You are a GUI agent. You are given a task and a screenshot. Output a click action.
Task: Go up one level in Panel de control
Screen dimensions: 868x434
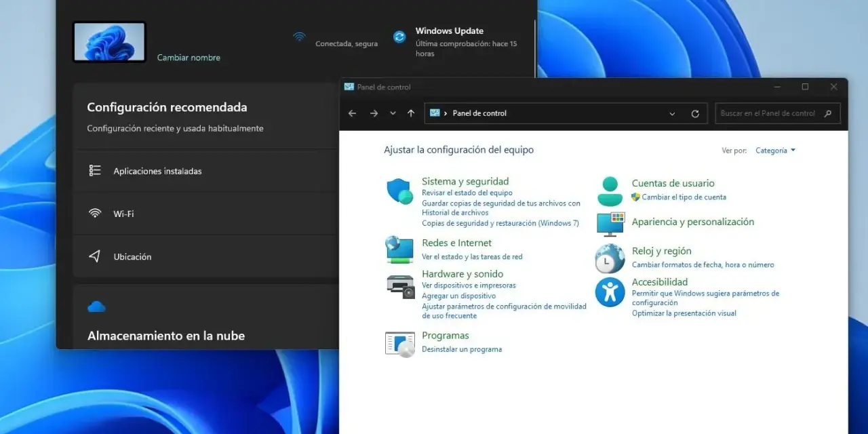pos(411,113)
